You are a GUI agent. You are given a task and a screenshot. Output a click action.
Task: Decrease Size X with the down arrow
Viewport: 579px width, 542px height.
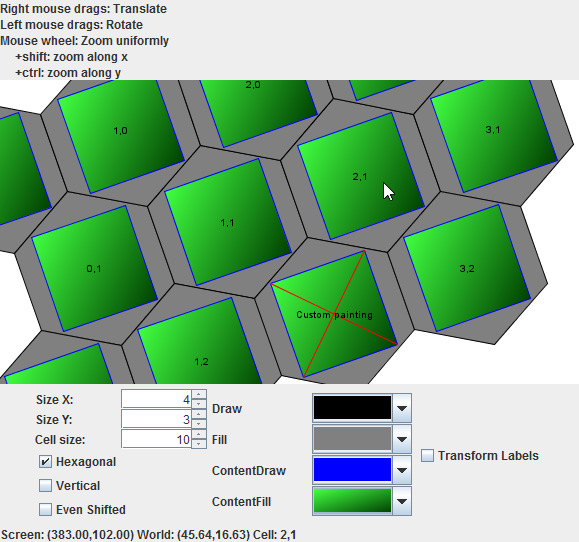click(x=199, y=404)
